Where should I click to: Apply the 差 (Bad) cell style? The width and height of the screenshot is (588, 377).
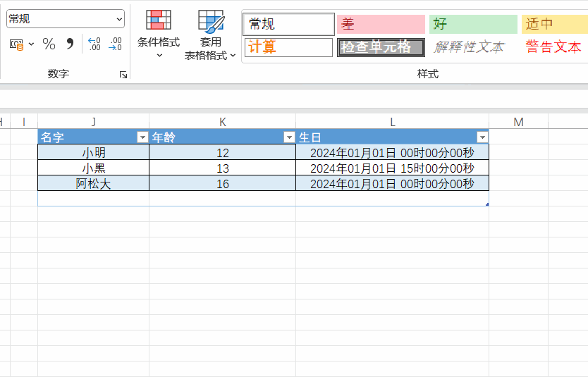[381, 24]
